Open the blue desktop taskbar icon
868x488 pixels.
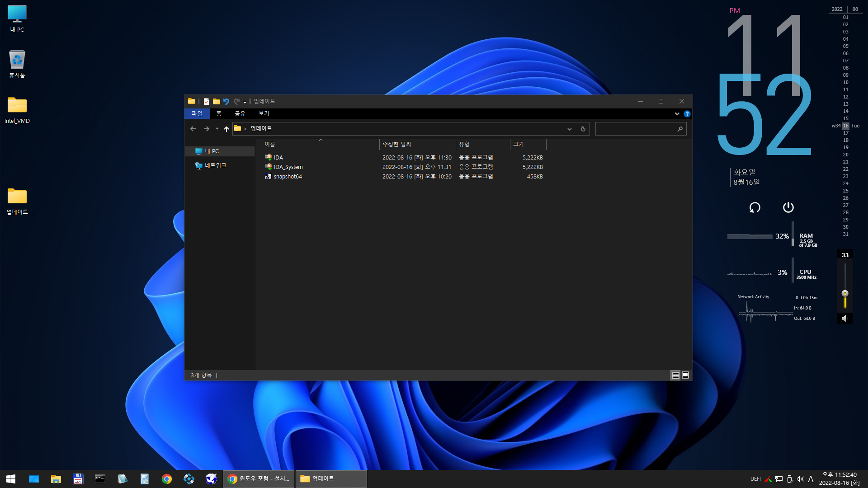pyautogui.click(x=34, y=479)
